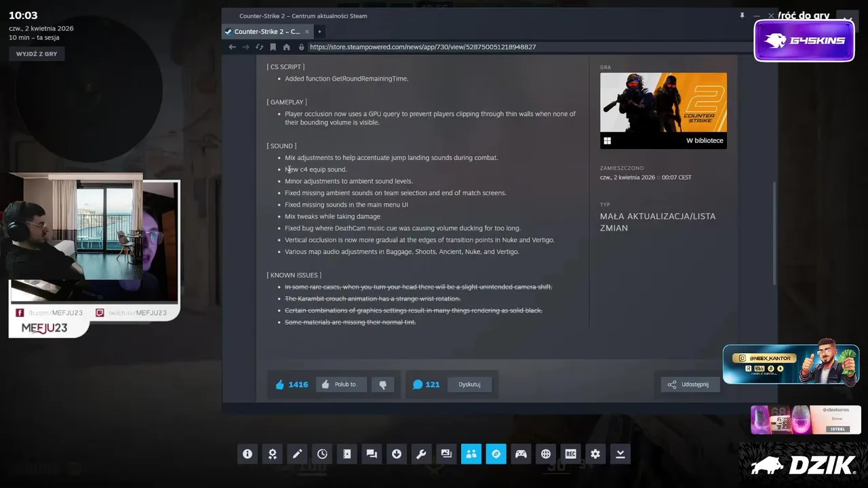Image resolution: width=868 pixels, height=488 pixels.
Task: Click the Polub to like button
Action: pos(342,384)
